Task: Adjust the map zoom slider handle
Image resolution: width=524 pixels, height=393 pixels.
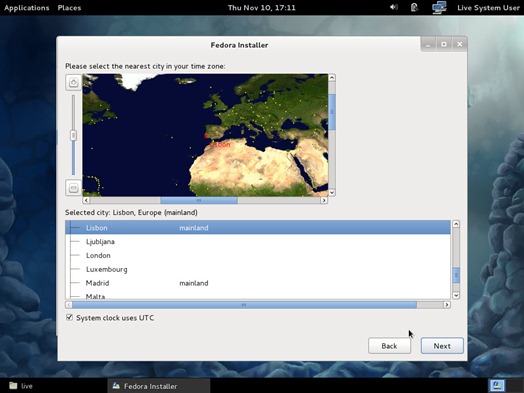Action: coord(73,135)
